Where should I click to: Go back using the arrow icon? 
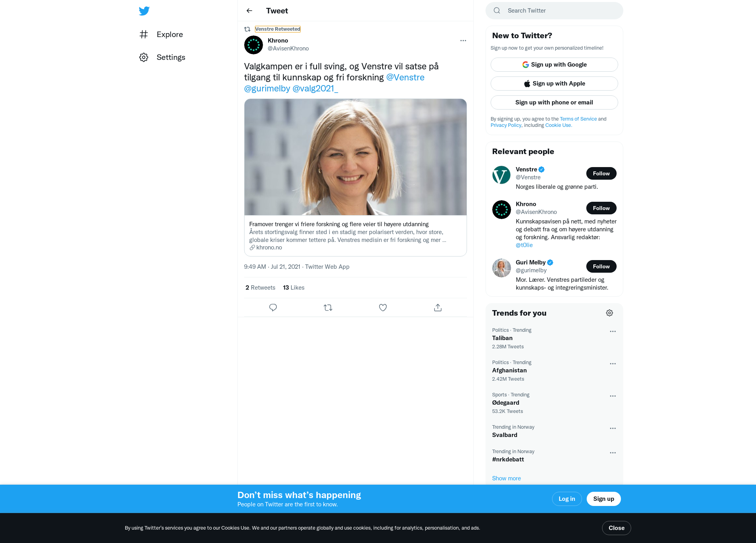tap(249, 11)
